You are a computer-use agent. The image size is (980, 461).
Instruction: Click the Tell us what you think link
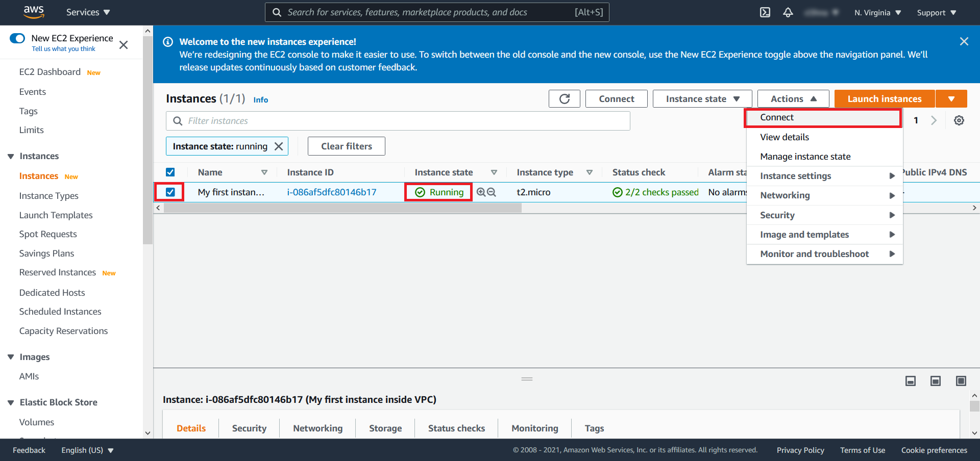pos(63,49)
